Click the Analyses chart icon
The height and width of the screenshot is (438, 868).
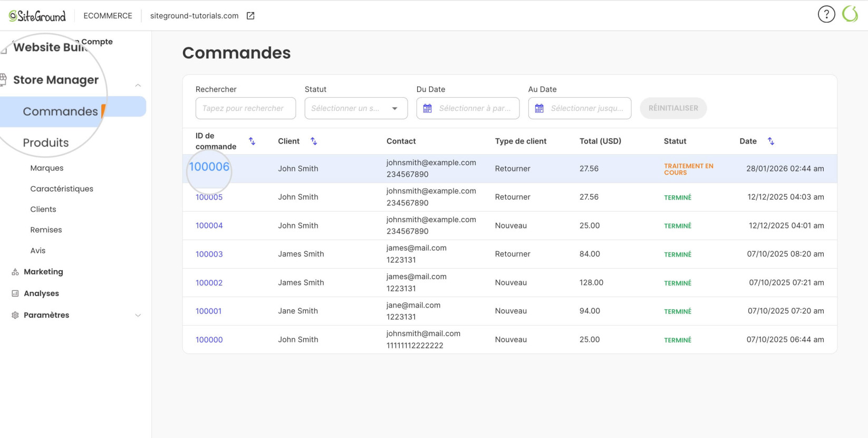point(15,293)
